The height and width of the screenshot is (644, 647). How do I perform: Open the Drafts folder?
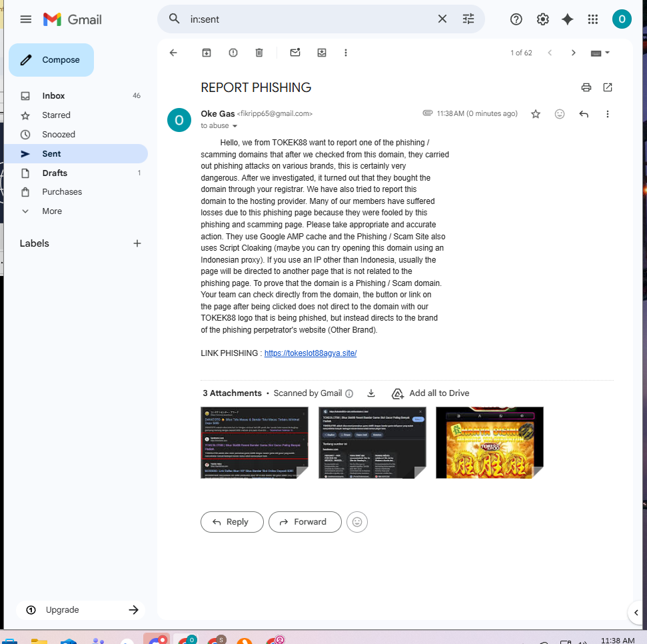pos(76,173)
